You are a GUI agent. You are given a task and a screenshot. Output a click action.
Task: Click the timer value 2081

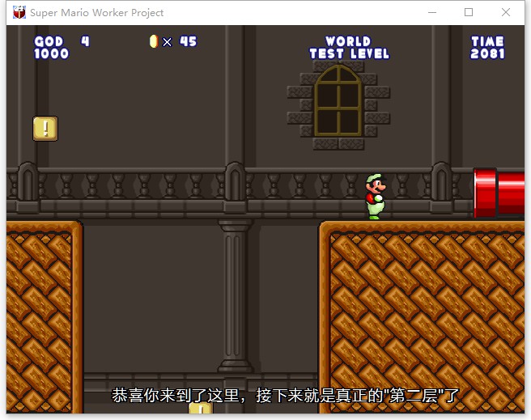point(487,53)
